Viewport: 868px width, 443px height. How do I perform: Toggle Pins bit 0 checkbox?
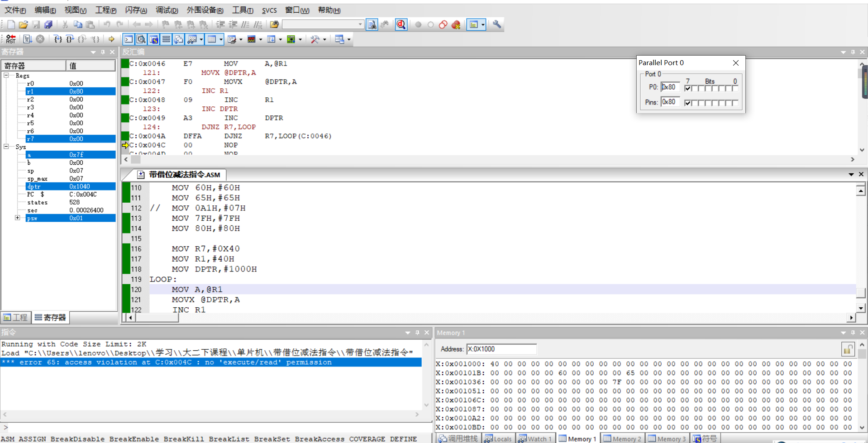[735, 103]
